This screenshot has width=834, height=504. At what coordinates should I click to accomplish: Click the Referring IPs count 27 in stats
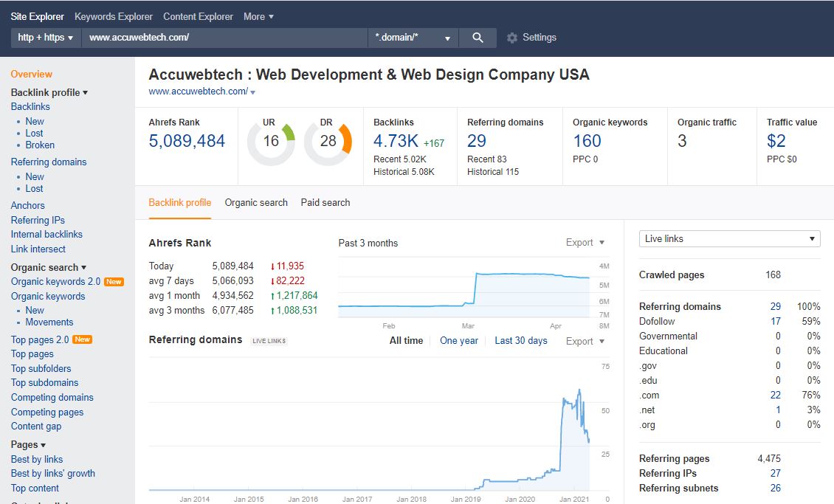click(776, 473)
